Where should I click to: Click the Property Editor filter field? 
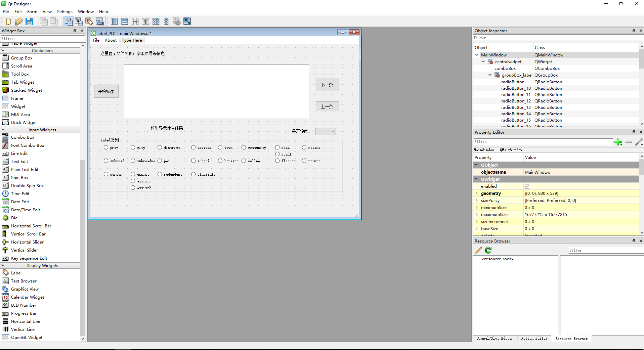(x=543, y=142)
